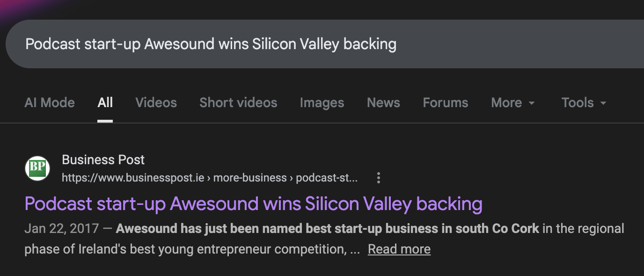644x276 pixels.
Task: View the News results tab
Action: (383, 103)
